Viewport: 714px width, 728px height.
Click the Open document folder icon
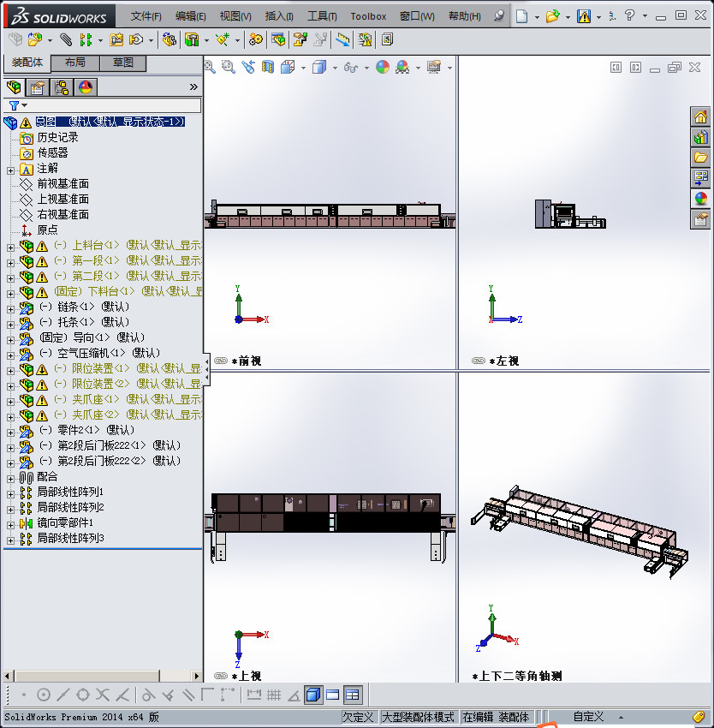tap(552, 17)
